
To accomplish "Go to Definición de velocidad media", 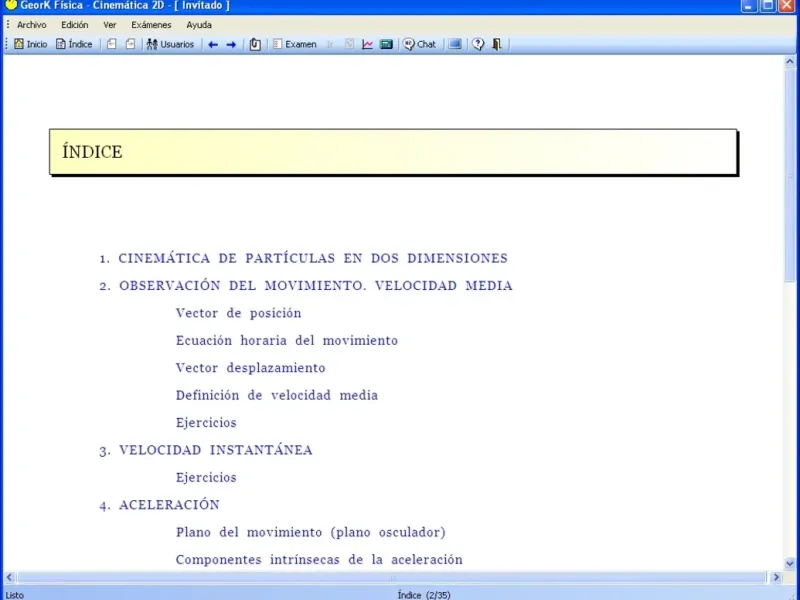I will click(277, 395).
